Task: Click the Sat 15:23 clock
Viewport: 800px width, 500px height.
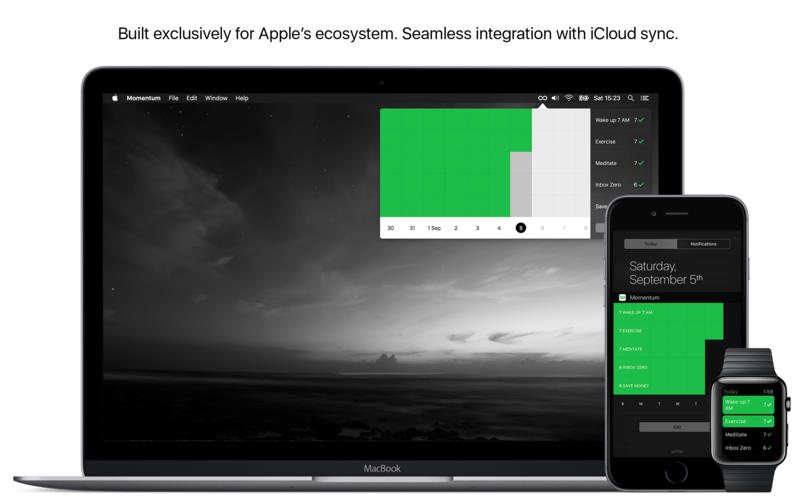Action: pyautogui.click(x=607, y=98)
